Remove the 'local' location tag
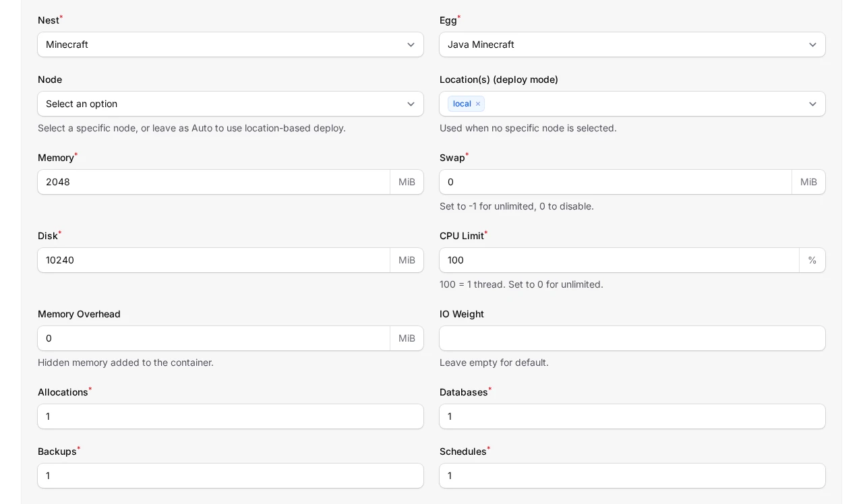 478,104
